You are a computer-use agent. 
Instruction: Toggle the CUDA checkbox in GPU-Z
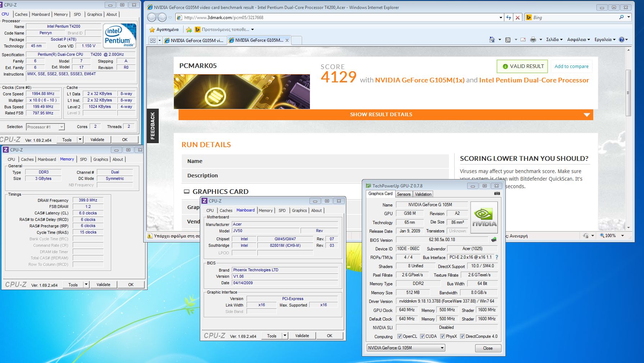tap(422, 336)
